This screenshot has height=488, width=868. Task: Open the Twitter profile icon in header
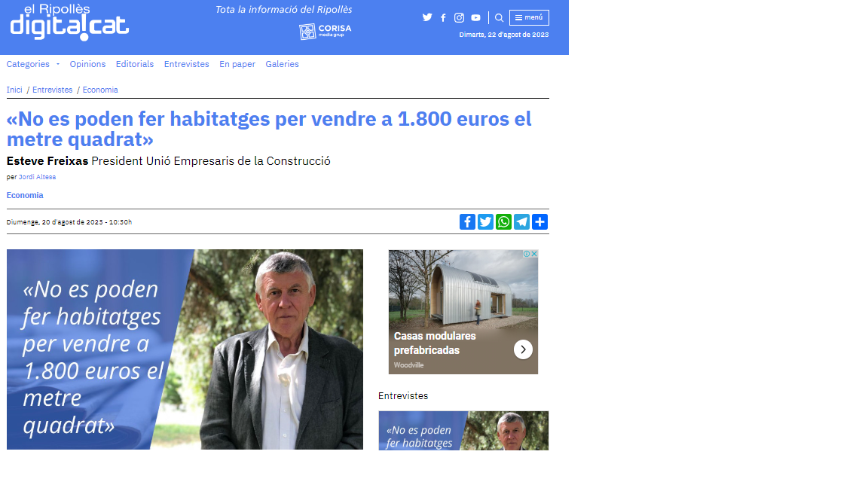[426, 18]
